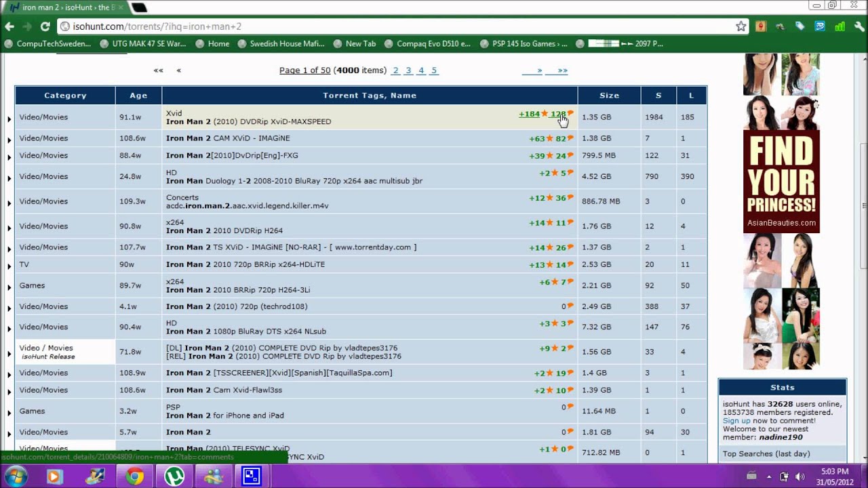
Task: Click the blue tag extension icon
Action: (x=800, y=26)
